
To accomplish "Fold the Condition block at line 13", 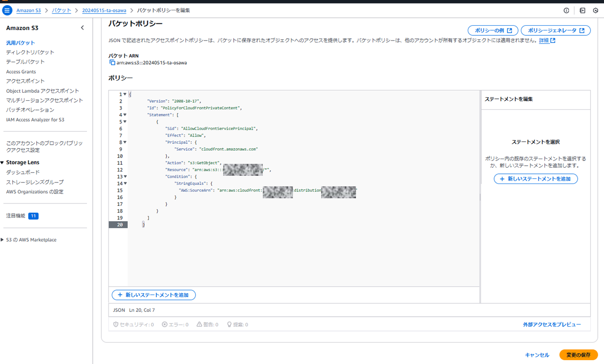I will 125,177.
